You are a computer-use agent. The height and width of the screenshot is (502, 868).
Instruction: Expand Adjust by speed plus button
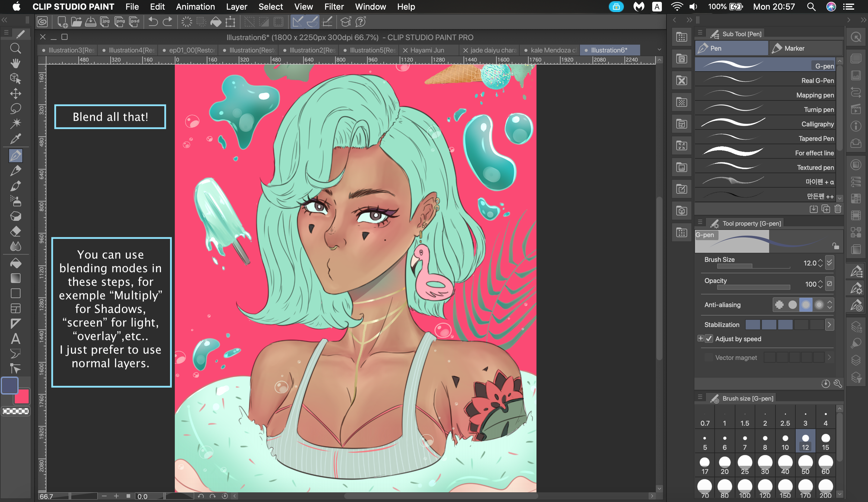point(700,338)
